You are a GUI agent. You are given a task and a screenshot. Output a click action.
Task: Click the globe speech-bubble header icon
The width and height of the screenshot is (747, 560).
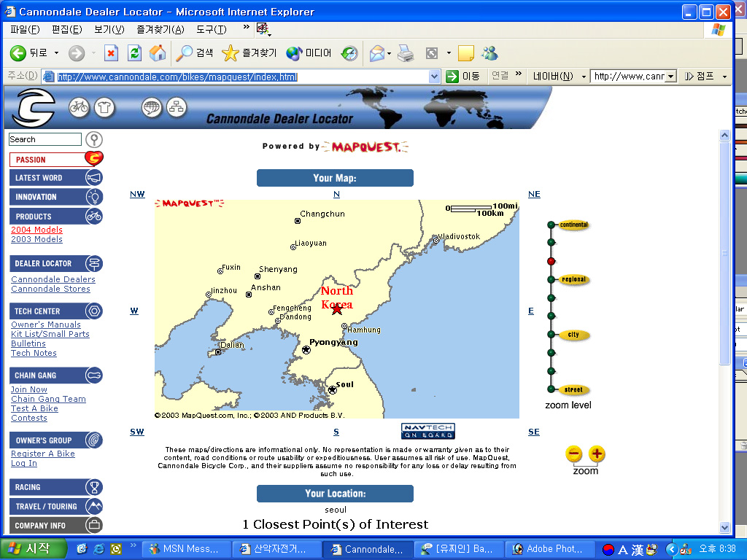152,108
